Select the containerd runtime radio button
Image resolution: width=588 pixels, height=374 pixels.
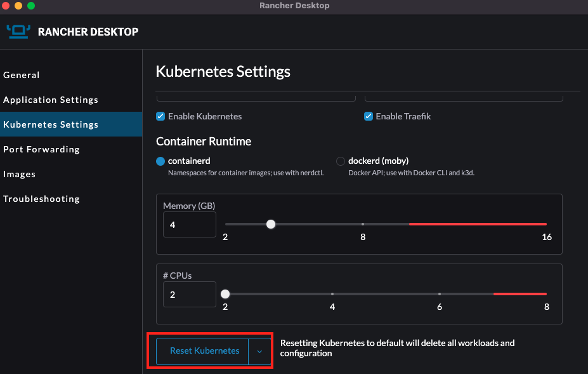(160, 161)
